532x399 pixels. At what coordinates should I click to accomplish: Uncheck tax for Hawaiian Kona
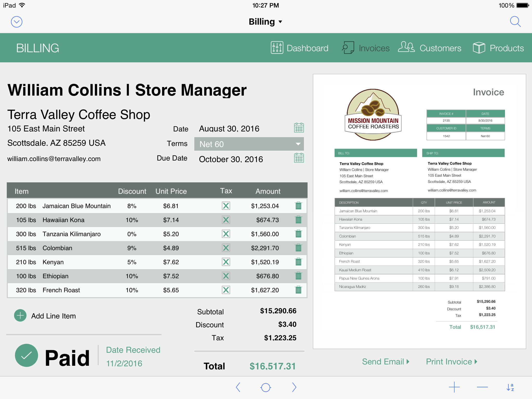pos(226,220)
